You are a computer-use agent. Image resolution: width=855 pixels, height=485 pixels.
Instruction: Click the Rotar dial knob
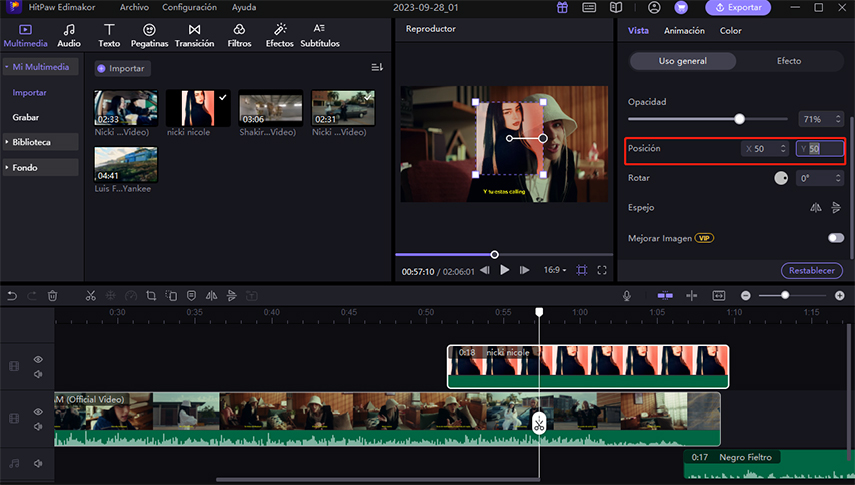(781, 178)
